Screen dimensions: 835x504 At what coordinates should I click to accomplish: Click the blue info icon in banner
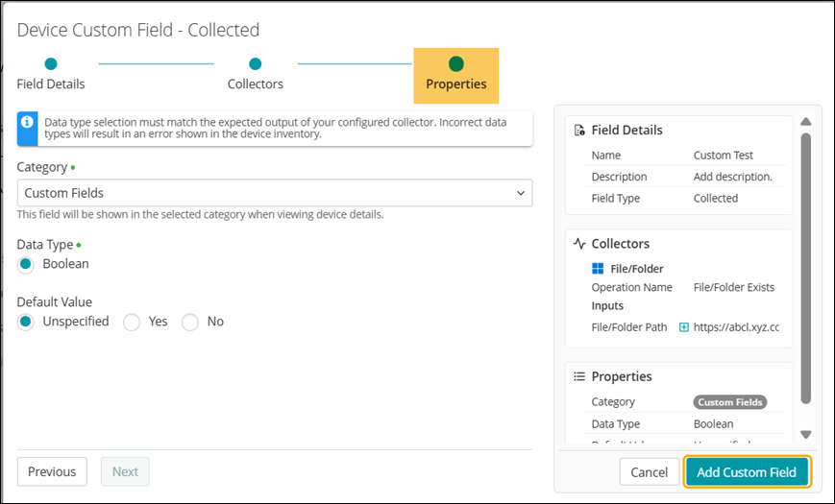point(28,123)
